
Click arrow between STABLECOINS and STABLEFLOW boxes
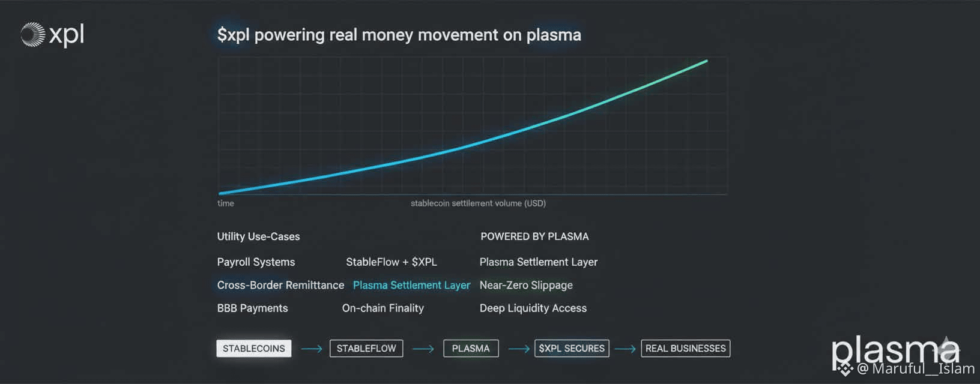311,349
